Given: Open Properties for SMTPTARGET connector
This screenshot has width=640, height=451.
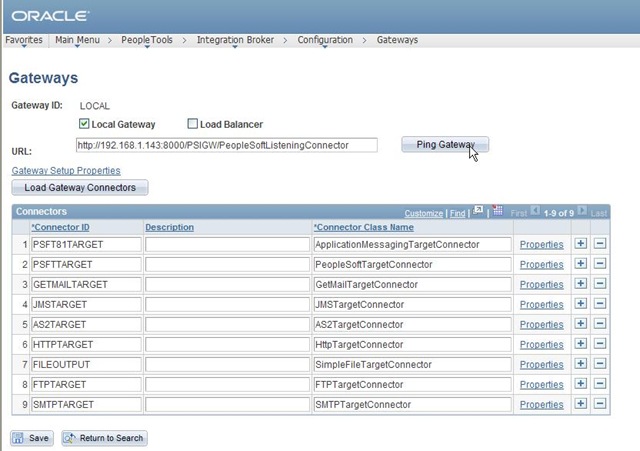Looking at the screenshot, I should tap(541, 404).
